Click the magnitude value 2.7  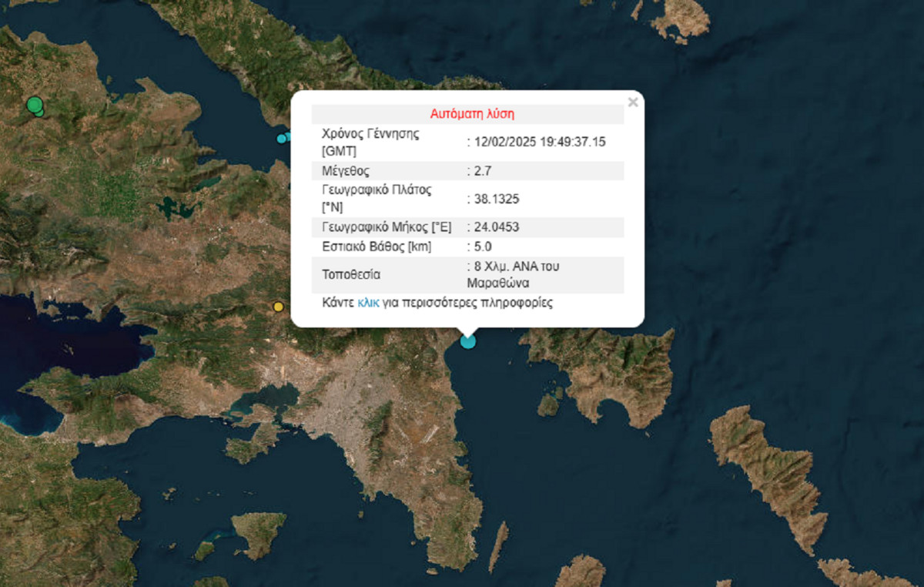click(483, 171)
